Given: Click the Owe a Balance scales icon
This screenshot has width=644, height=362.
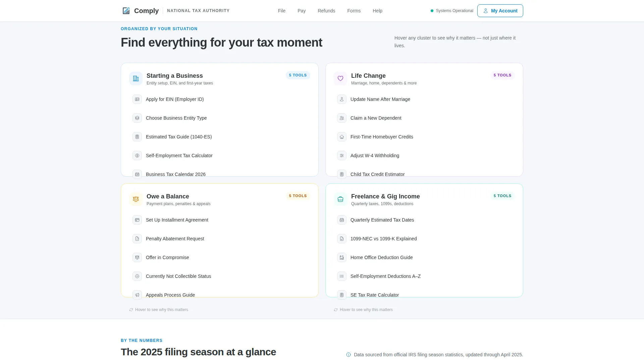Looking at the screenshot, I should 136,199.
